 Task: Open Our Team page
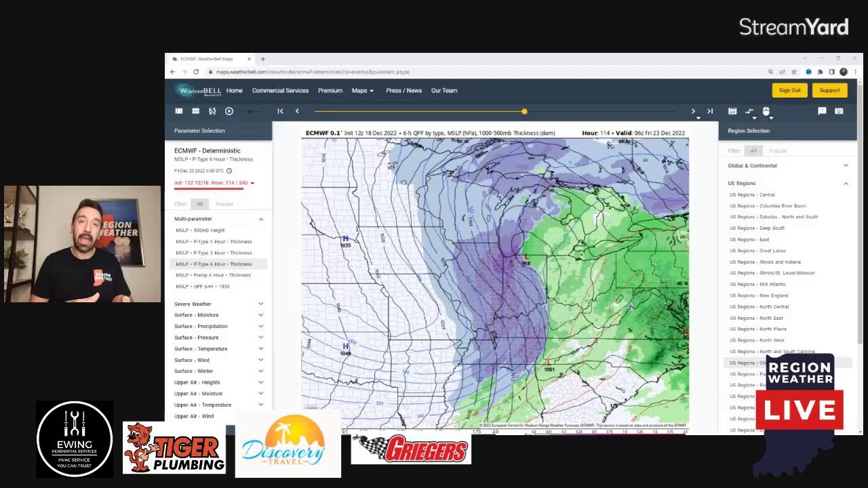444,90
